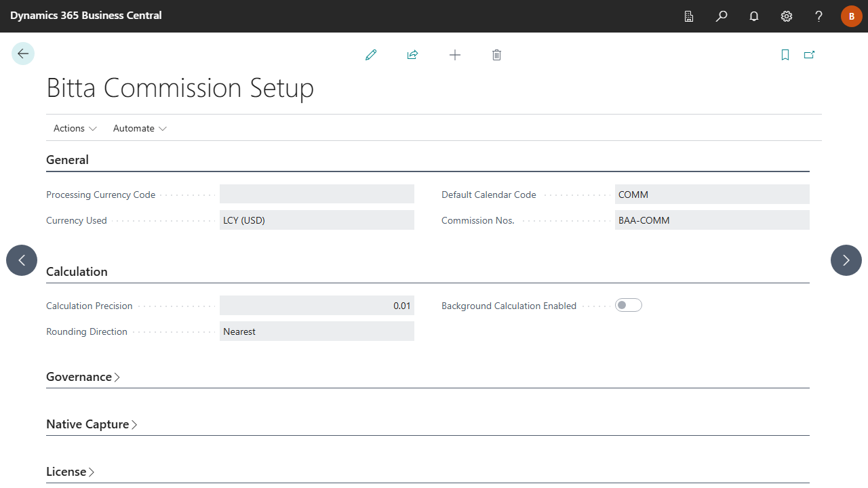Expand the Governance section
Screen dimensions: 868x488
[83, 377]
